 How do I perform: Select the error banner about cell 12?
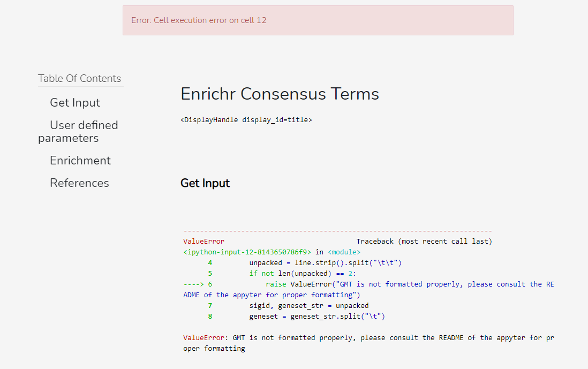coord(318,20)
